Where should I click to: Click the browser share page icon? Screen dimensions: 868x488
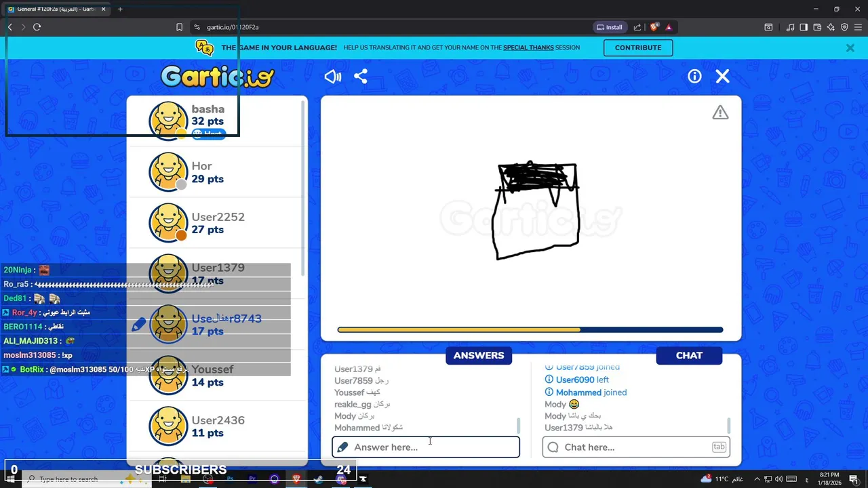pos(637,27)
